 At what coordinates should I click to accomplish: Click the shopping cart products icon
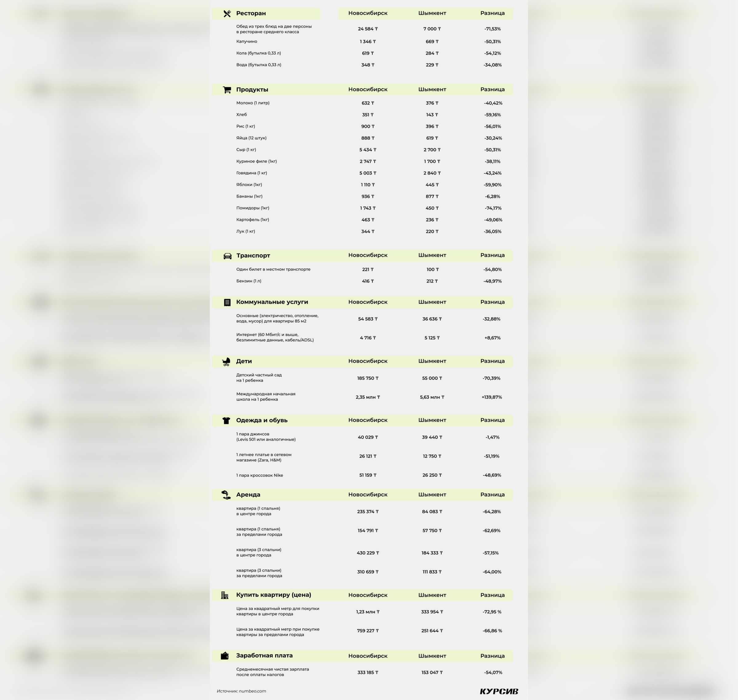click(226, 89)
